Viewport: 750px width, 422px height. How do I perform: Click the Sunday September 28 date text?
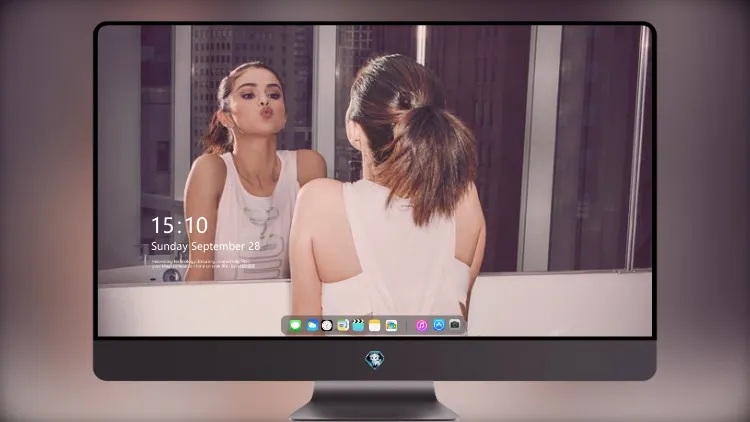(x=206, y=246)
